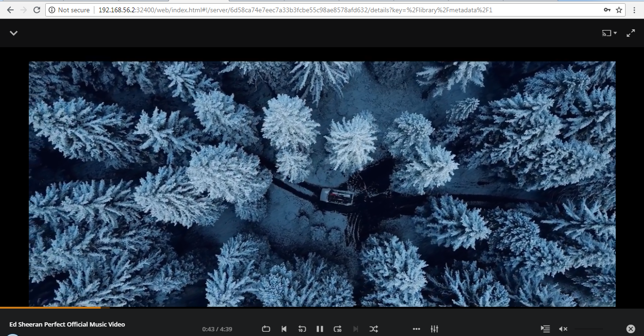Pause the video playback

[320, 329]
